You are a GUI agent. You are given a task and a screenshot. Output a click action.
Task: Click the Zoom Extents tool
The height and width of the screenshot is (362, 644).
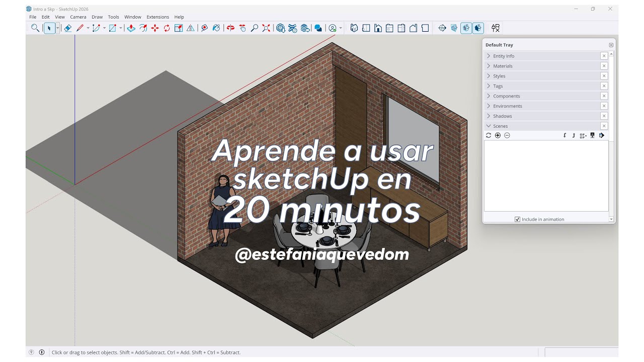pos(266,28)
